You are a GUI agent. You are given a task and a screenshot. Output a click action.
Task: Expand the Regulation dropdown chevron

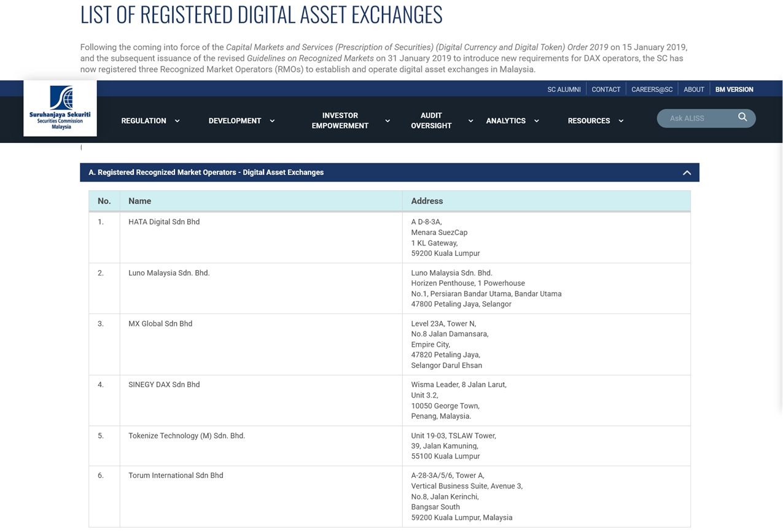[x=177, y=121]
